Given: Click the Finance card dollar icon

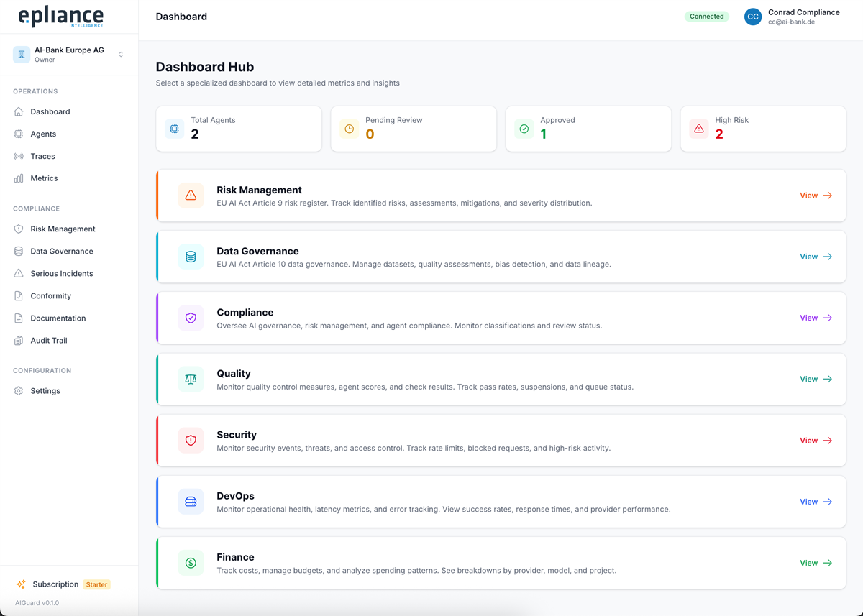Looking at the screenshot, I should (x=191, y=563).
